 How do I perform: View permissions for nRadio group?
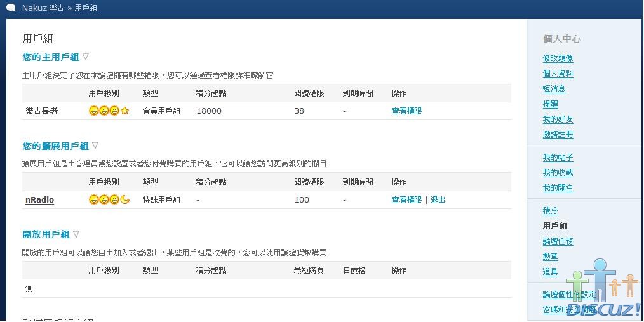click(x=406, y=200)
